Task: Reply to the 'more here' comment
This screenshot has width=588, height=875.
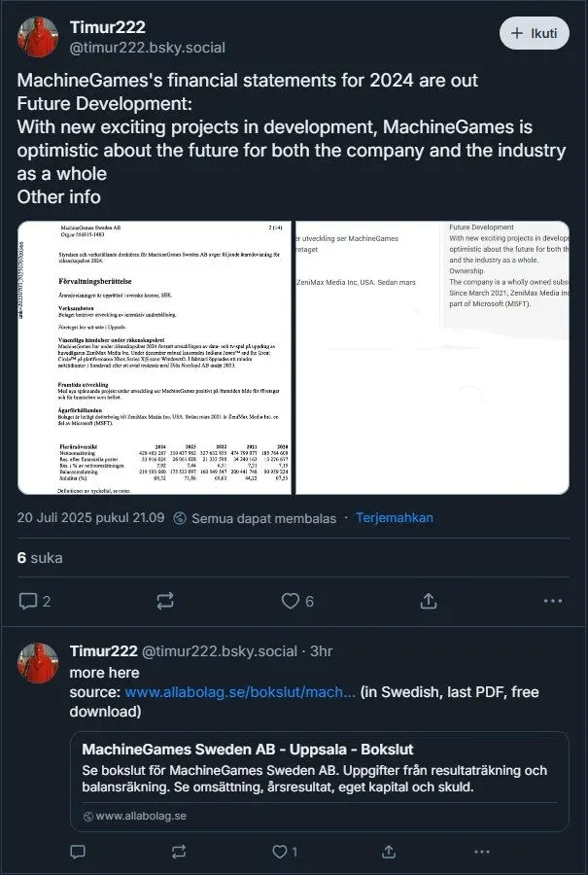Action: pyautogui.click(x=78, y=852)
